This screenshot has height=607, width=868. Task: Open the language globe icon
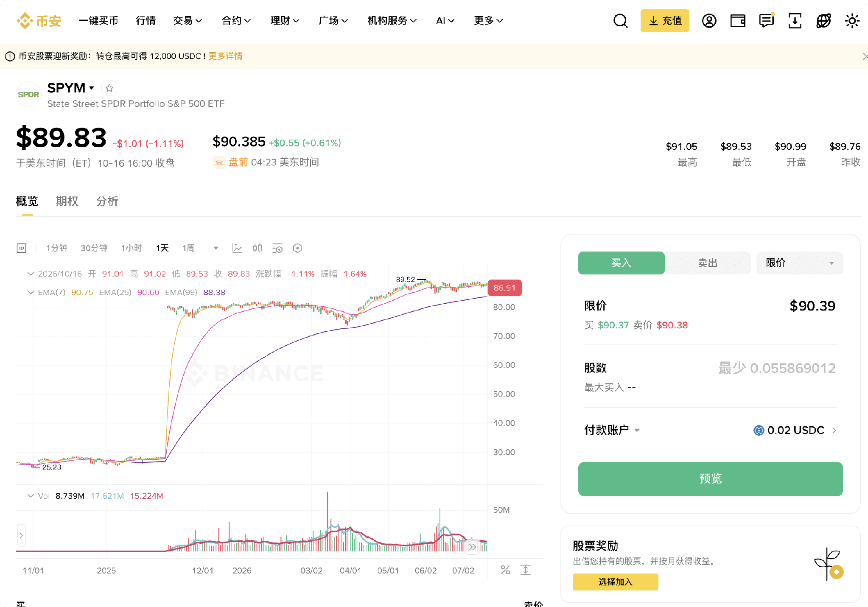(x=823, y=20)
